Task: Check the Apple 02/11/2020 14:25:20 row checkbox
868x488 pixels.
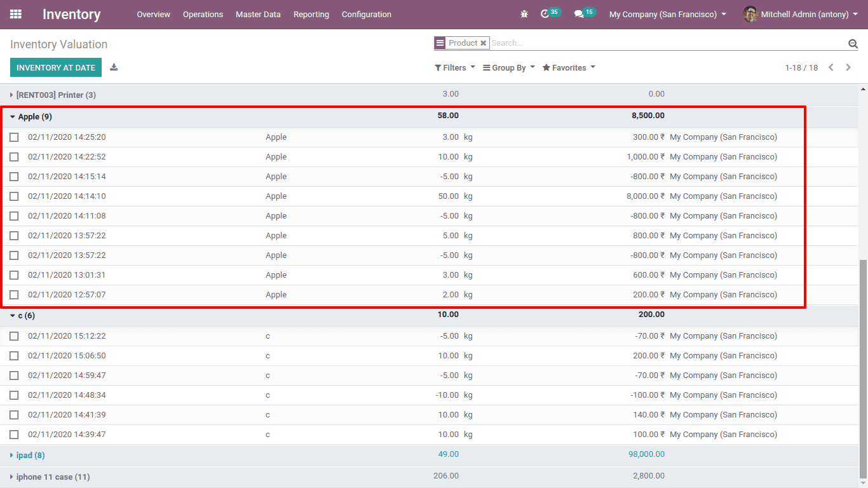Action: 14,137
